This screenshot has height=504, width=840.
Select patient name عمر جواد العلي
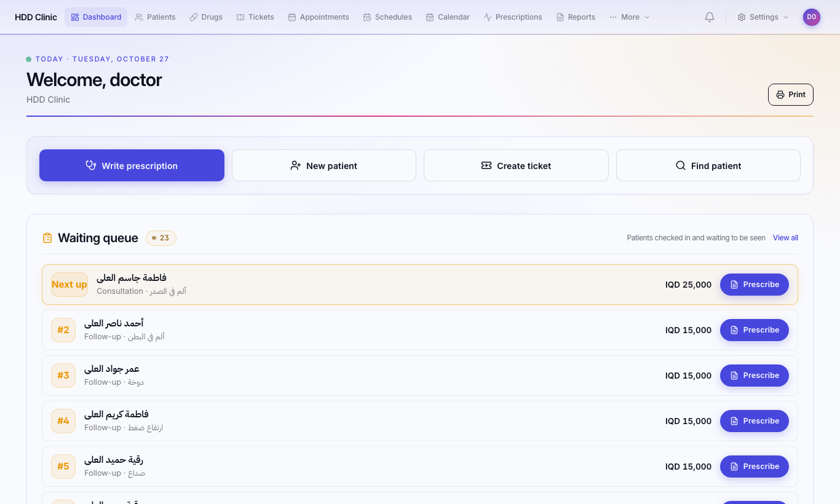(x=112, y=369)
